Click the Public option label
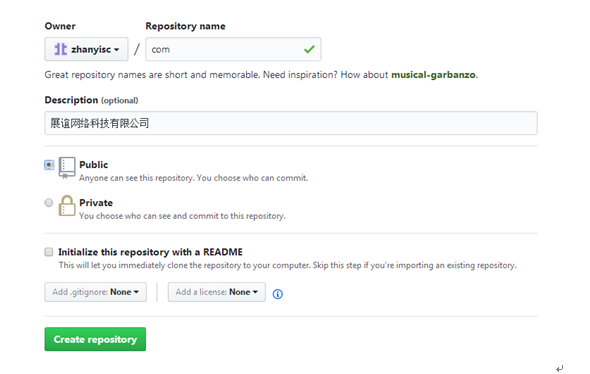This screenshot has width=590, height=374. 94,165
